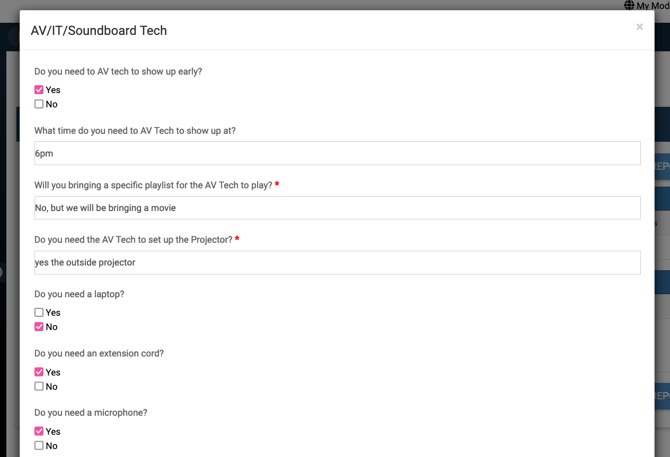
Task: Click the "Do you need a laptop?" label
Action: click(x=79, y=294)
